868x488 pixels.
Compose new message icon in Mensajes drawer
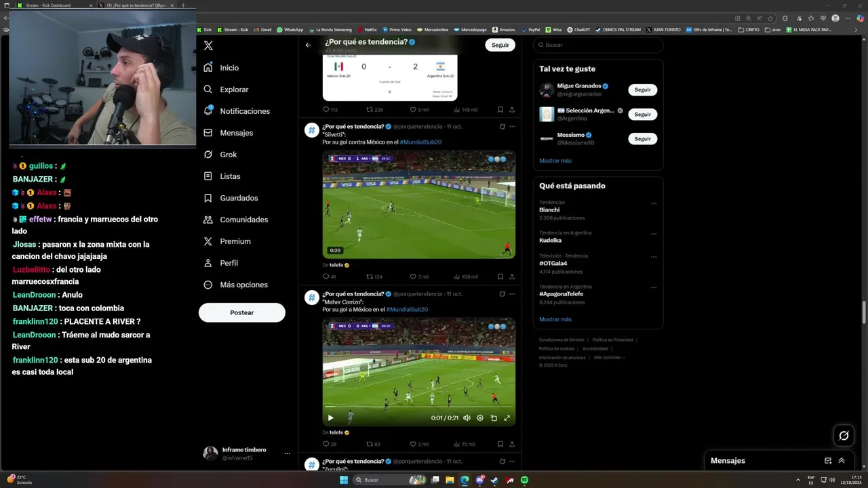[828, 461]
